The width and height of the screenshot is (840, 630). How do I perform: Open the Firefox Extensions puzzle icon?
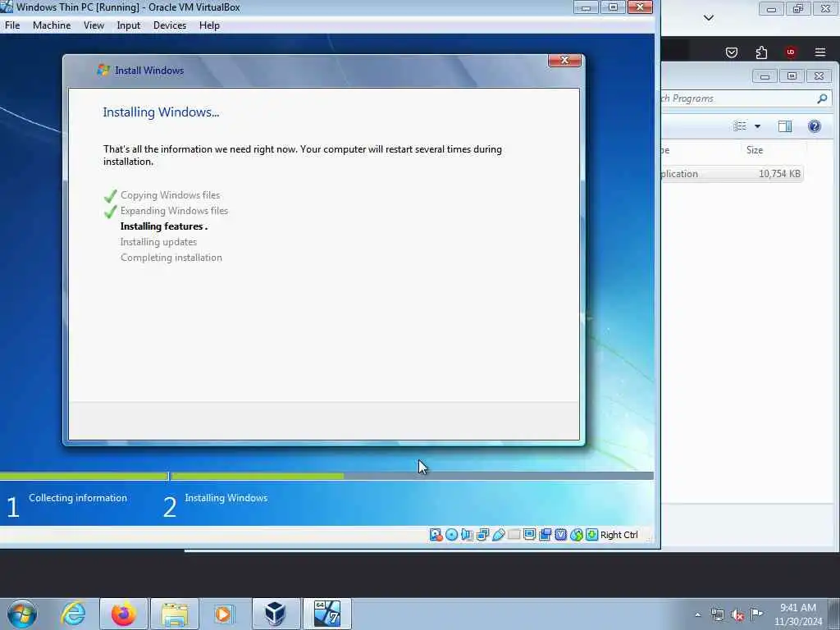(761, 52)
